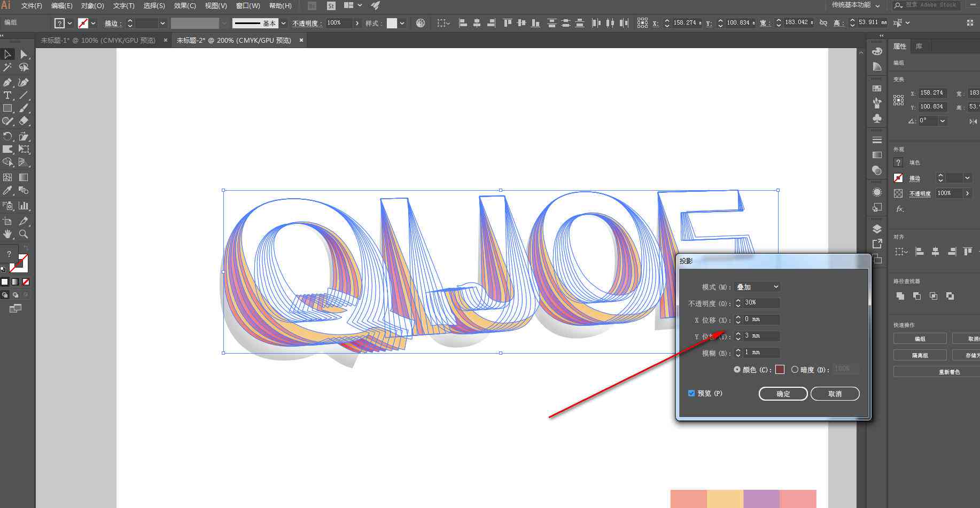Open the Symbols panel club icon
The width and height of the screenshot is (980, 508).
point(877,118)
